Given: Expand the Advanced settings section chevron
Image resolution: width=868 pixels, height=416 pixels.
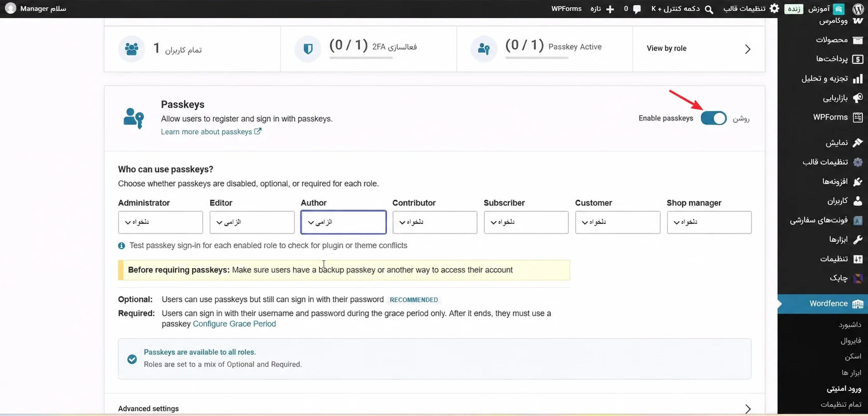Looking at the screenshot, I should pyautogui.click(x=748, y=409).
